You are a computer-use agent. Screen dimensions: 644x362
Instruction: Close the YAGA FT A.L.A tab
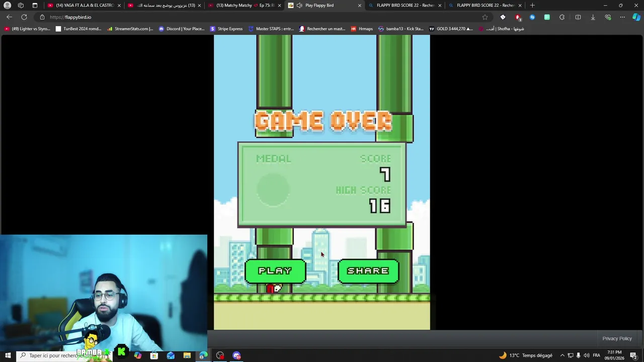[119, 5]
